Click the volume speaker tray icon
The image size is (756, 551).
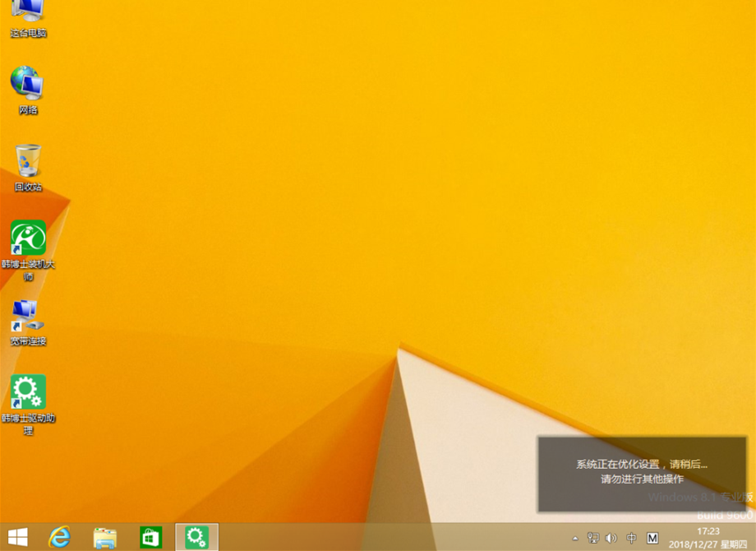point(611,539)
